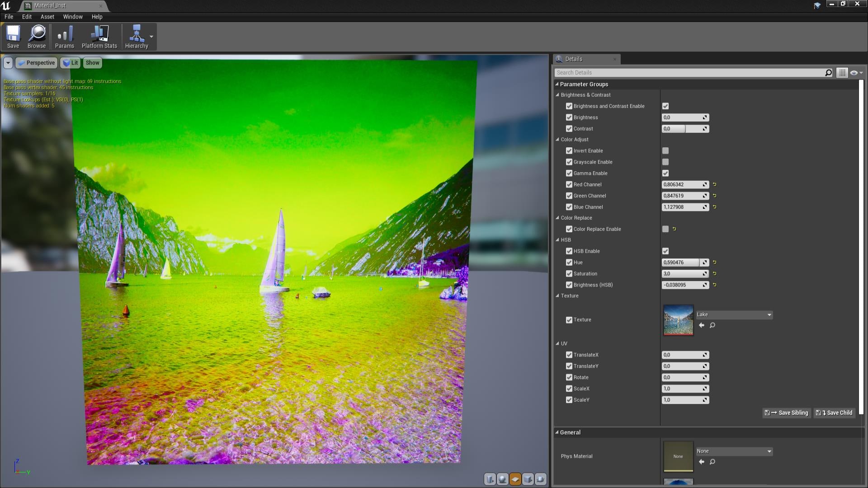Screen dimensions: 868x488
Task: Open the Hierarchy toolbar icon
Action: pyautogui.click(x=137, y=36)
